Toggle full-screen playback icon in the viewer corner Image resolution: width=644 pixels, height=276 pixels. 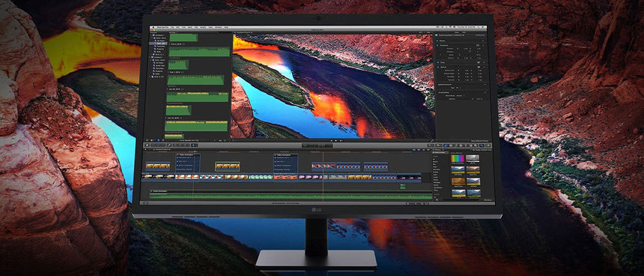tap(433, 141)
